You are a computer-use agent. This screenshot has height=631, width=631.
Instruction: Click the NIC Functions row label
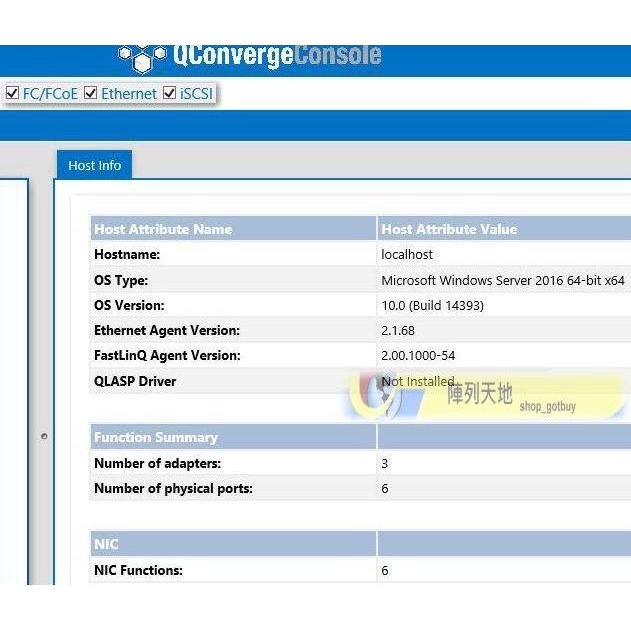pyautogui.click(x=138, y=570)
